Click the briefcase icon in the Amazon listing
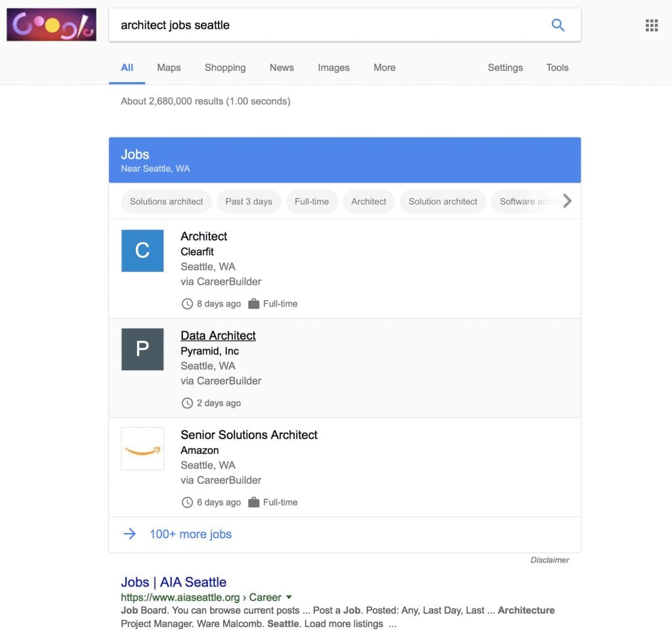The height and width of the screenshot is (642, 672). point(254,502)
